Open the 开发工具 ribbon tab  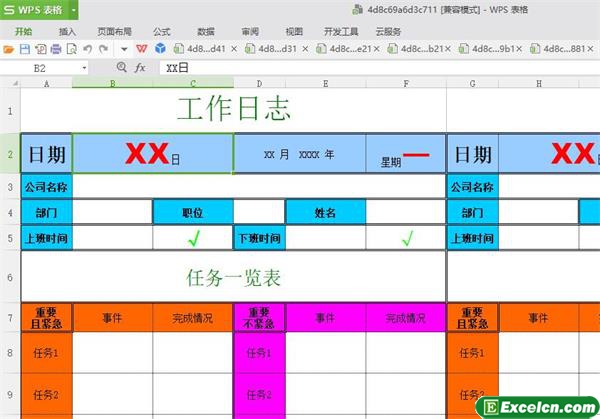click(x=341, y=32)
